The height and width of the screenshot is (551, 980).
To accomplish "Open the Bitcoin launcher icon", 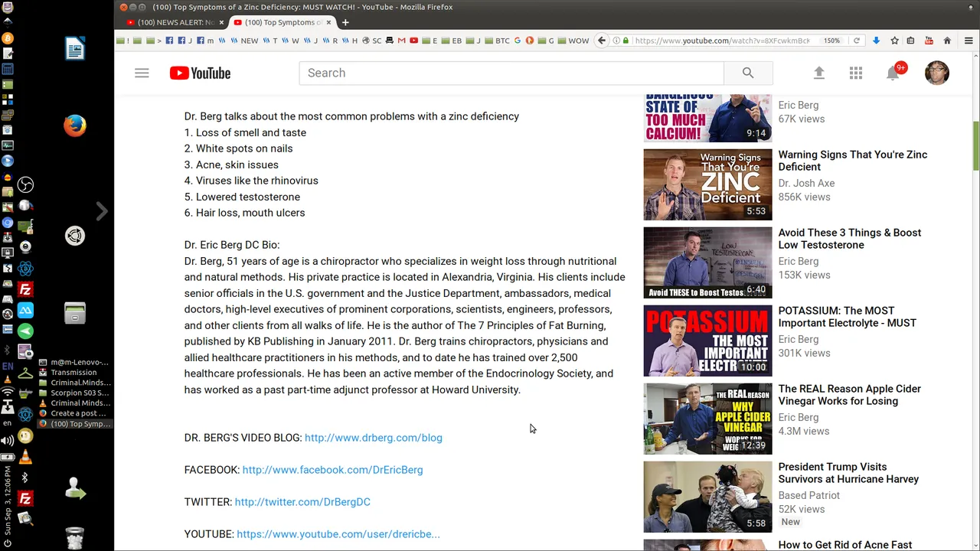I will (8, 37).
